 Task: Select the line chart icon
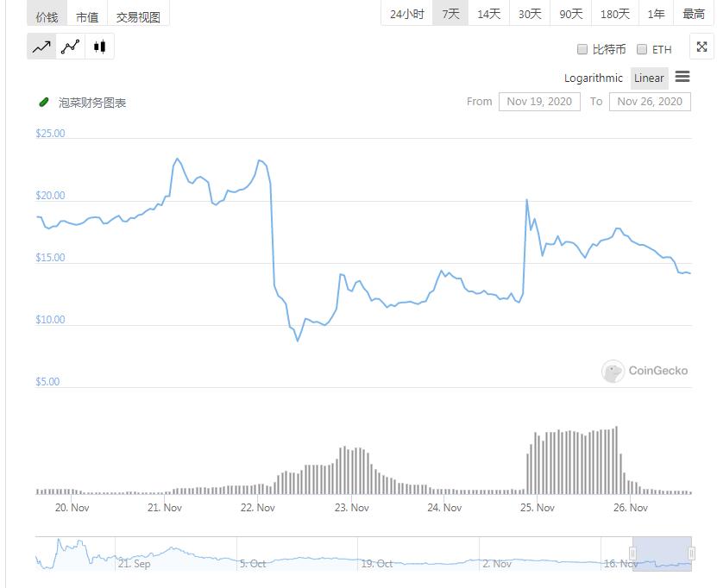point(41,47)
